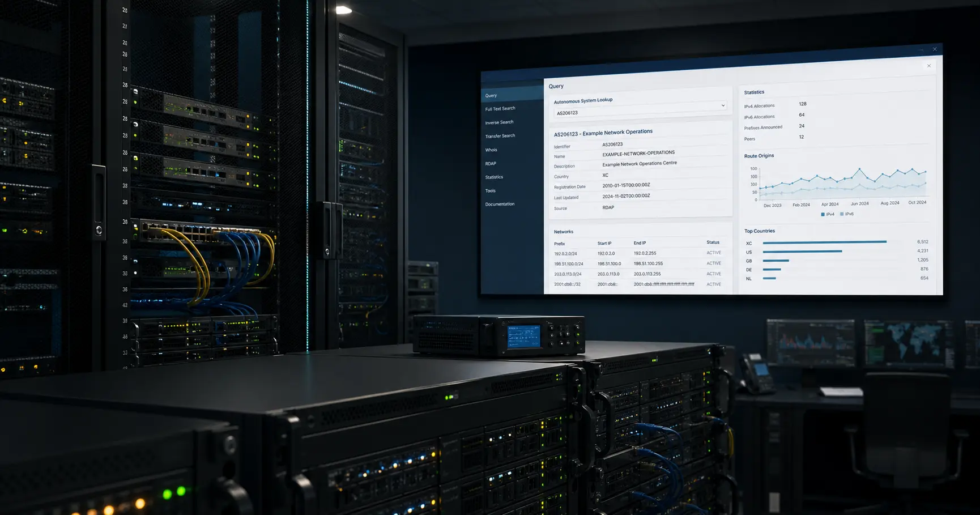Select the 203.0.113.0/24 prefix cell
The height and width of the screenshot is (515, 980).
[568, 274]
